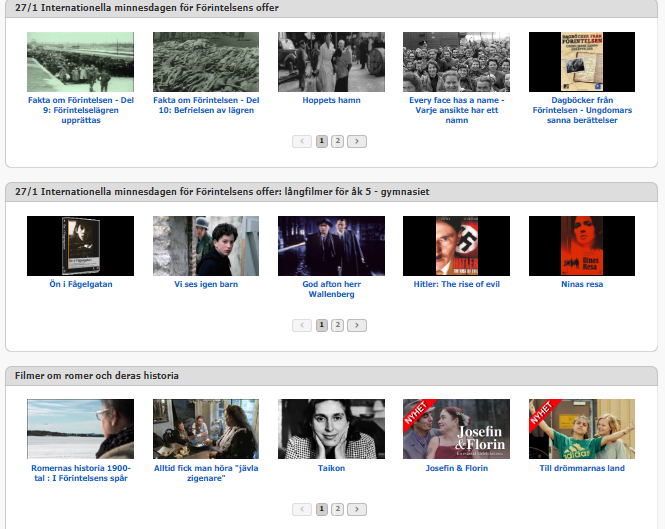The width and height of the screenshot is (665, 529).
Task: Open Alltid fick man höra thumbnail
Action: [x=206, y=429]
